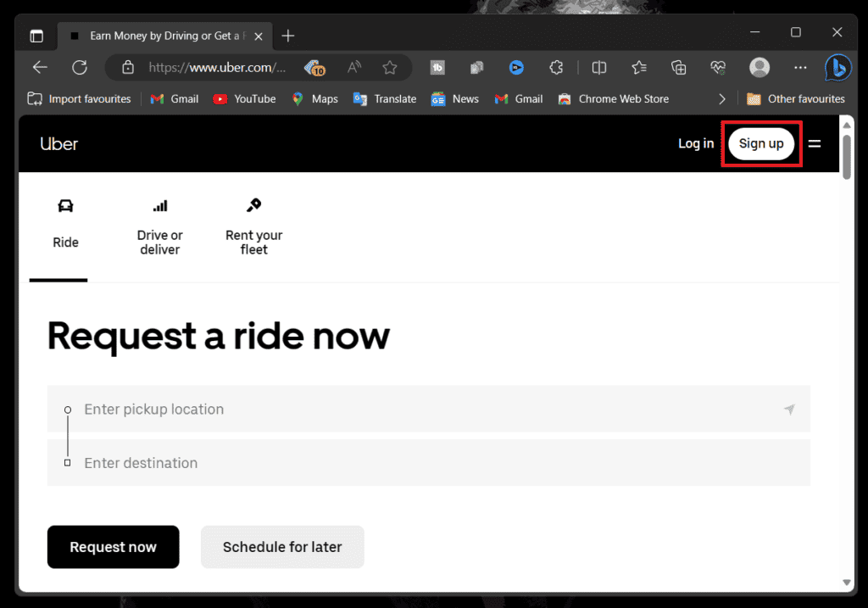Open site permissions via the lock icon
Screen dimensions: 868x608
(x=127, y=67)
